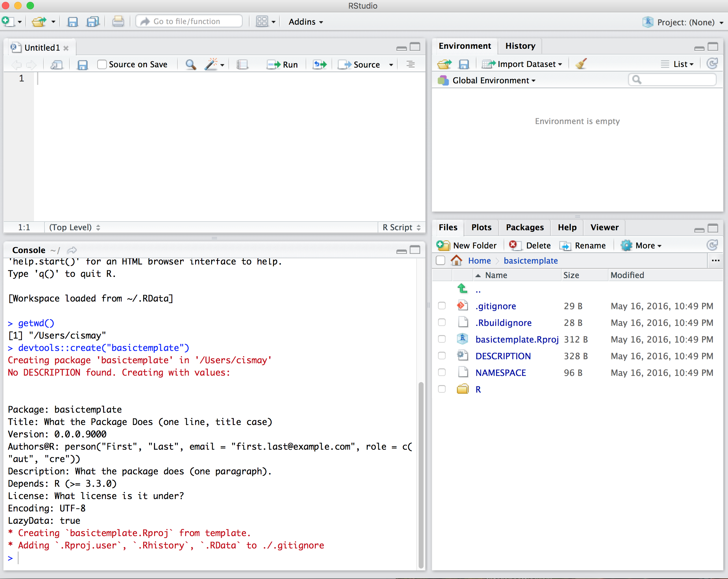Switch to the Packages tab
The image size is (728, 579).
click(525, 227)
